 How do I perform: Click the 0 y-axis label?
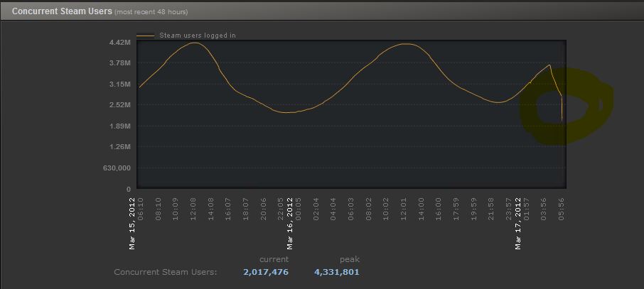pos(129,190)
